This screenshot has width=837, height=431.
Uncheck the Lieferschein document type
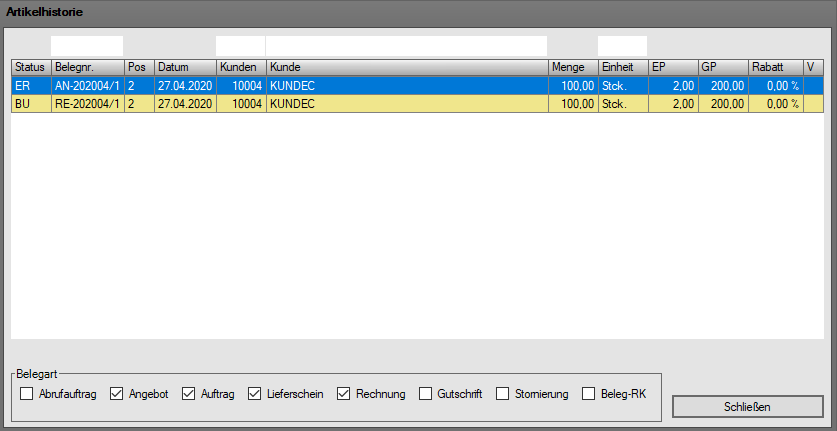click(x=255, y=394)
